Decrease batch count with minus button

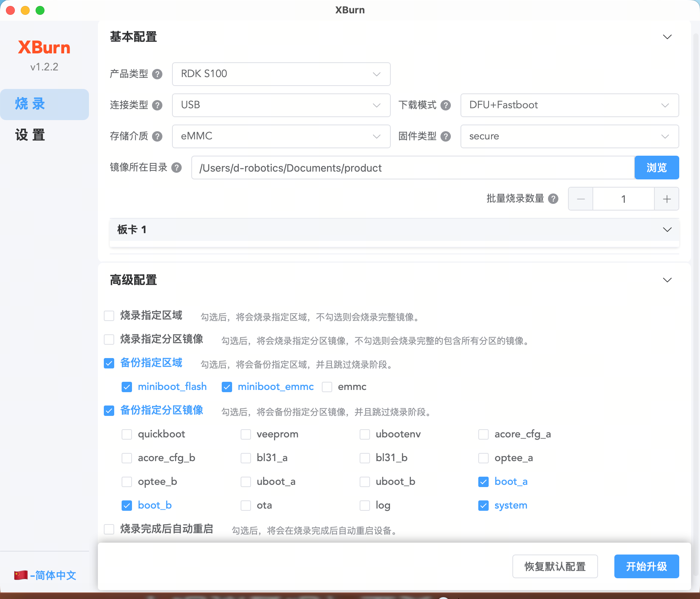(581, 199)
